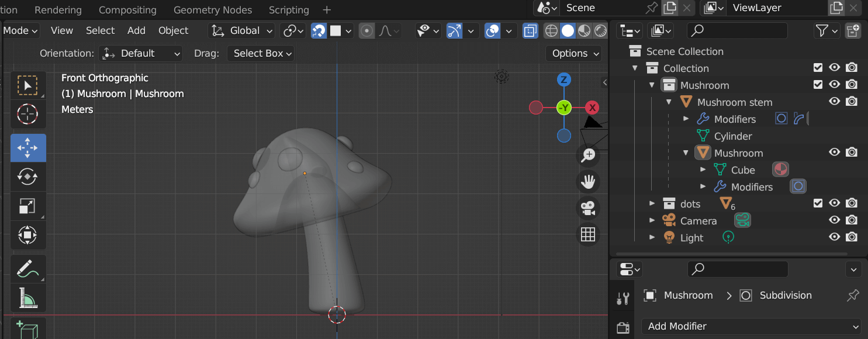The image size is (868, 339).
Task: Open the Tool properties tab (wrench icon)
Action: click(623, 299)
